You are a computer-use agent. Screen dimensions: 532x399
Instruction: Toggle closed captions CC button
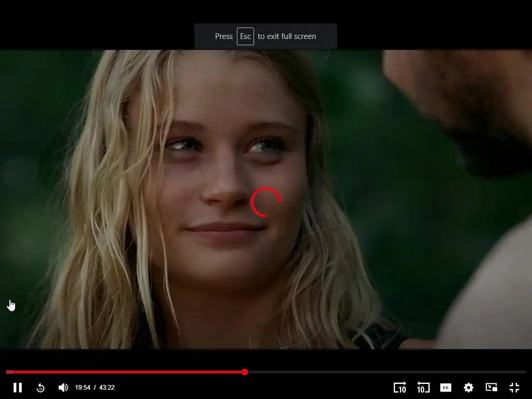click(x=446, y=388)
